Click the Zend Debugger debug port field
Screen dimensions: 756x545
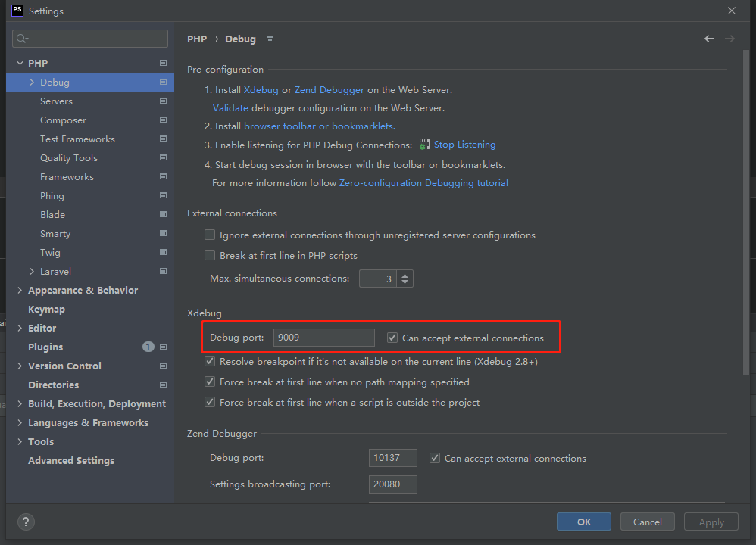click(x=393, y=458)
